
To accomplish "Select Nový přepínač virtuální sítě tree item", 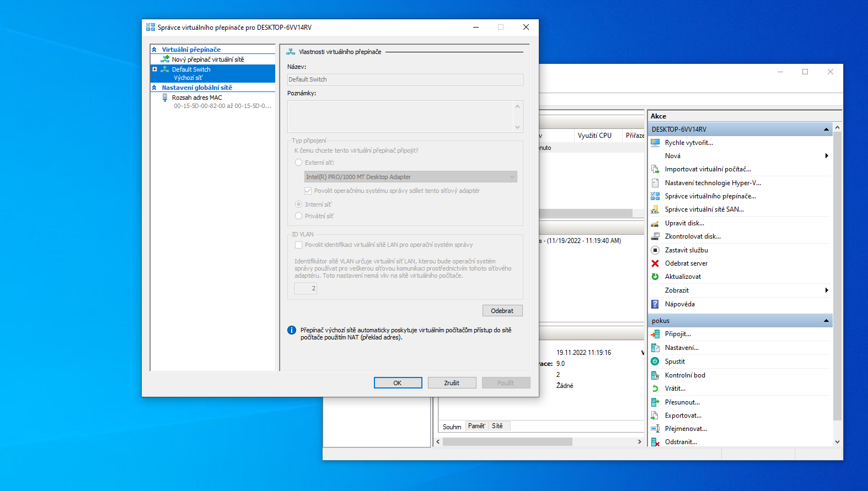I will (x=207, y=60).
